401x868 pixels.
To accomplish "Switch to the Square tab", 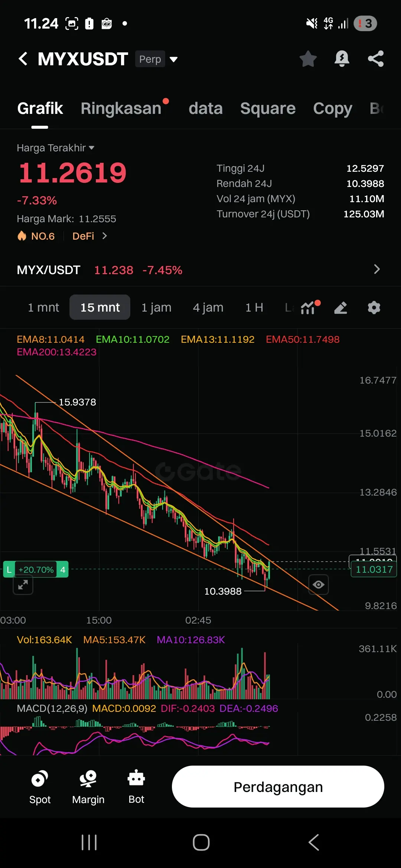I will point(268,108).
